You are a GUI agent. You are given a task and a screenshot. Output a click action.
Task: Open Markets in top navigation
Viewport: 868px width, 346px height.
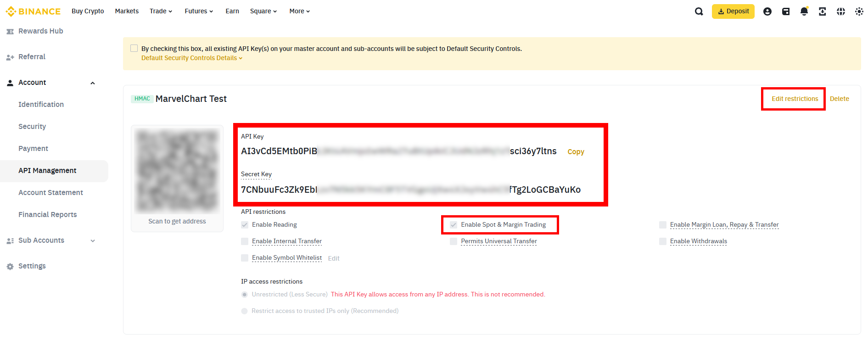(x=127, y=11)
